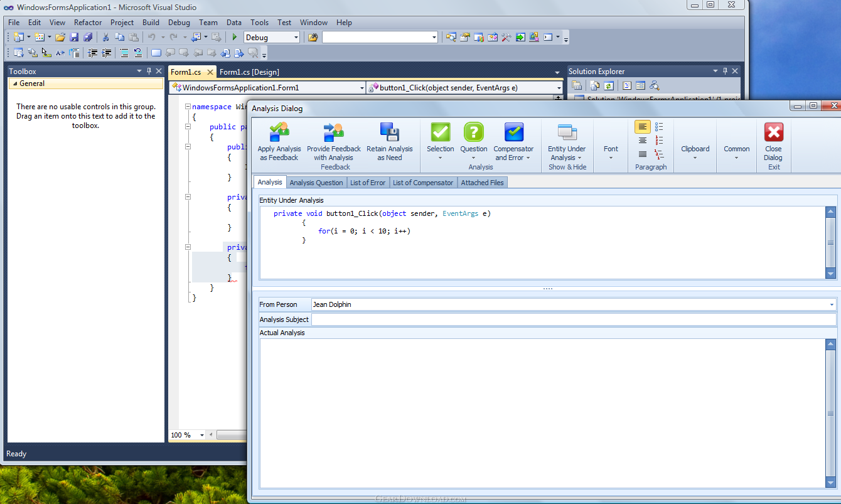Click Provide Feedback with Analysis icon
This screenshot has height=504, width=841.
(x=334, y=132)
